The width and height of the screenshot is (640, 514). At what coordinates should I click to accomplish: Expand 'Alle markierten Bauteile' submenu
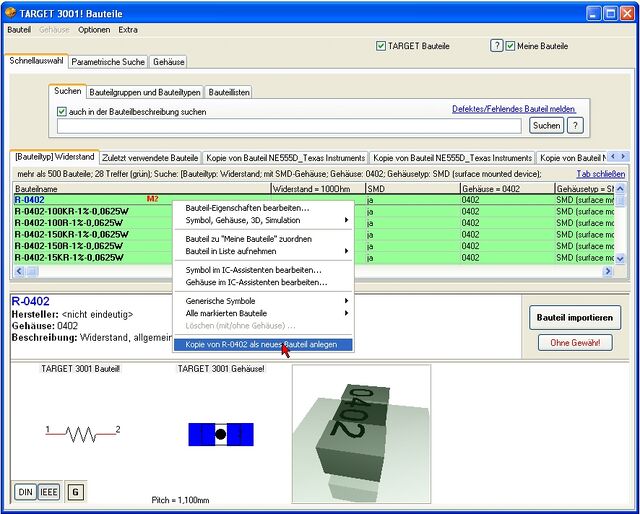tap(263, 314)
